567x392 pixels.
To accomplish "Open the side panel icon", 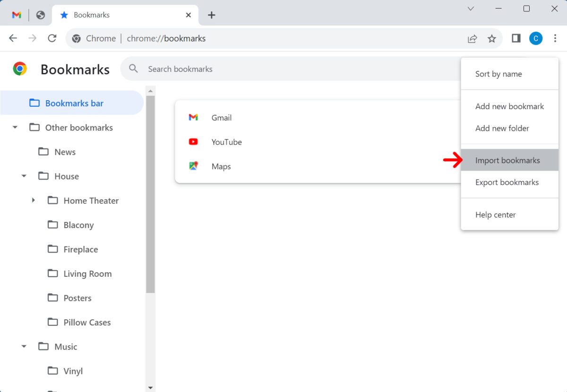I will tap(516, 38).
